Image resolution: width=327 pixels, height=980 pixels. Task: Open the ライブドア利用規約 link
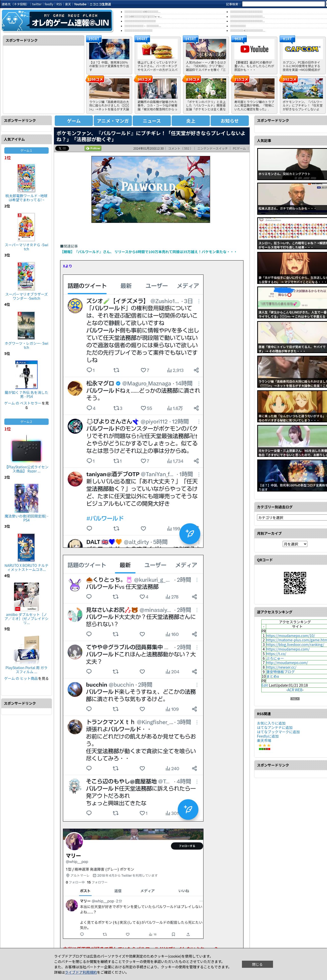coord(81,972)
